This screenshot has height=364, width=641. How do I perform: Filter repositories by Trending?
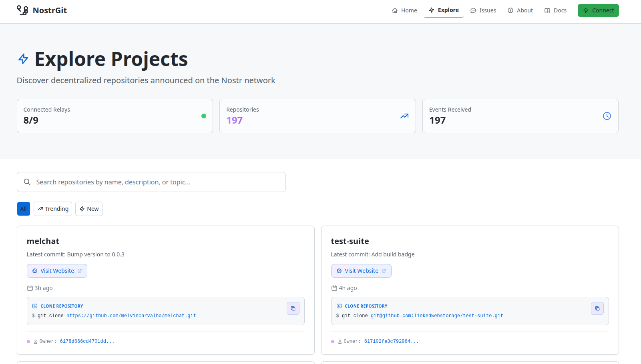pyautogui.click(x=53, y=209)
